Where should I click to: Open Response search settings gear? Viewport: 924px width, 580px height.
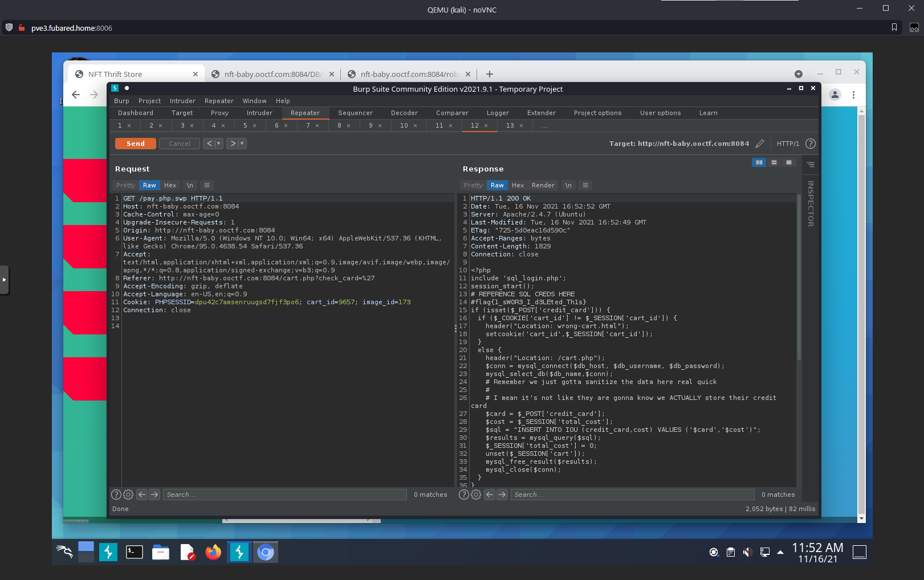click(476, 495)
